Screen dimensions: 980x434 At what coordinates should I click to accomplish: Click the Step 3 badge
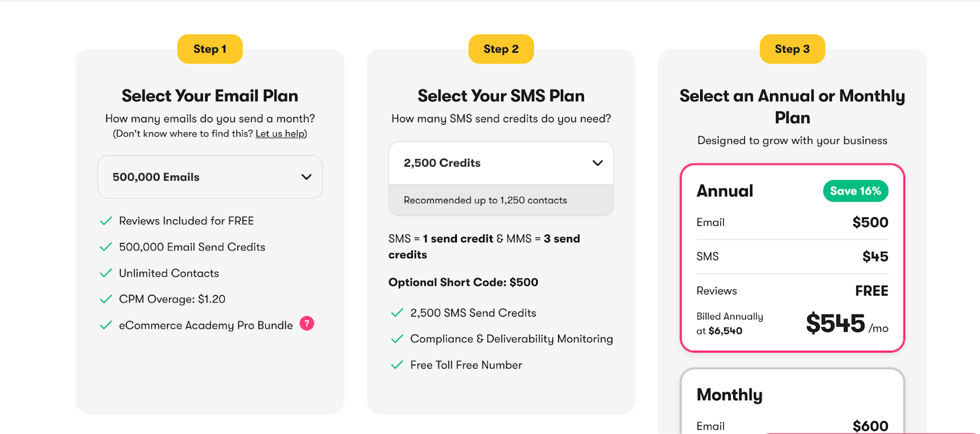pyautogui.click(x=792, y=49)
